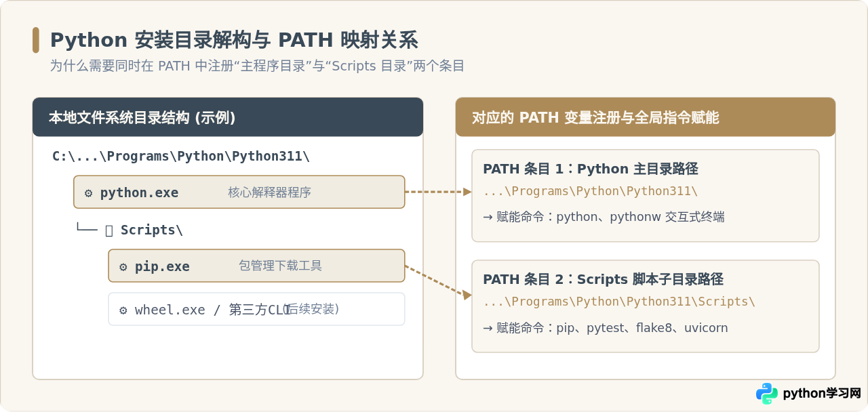Click the gear icon beside python.exe
The height and width of the screenshot is (412, 868).
tap(89, 193)
